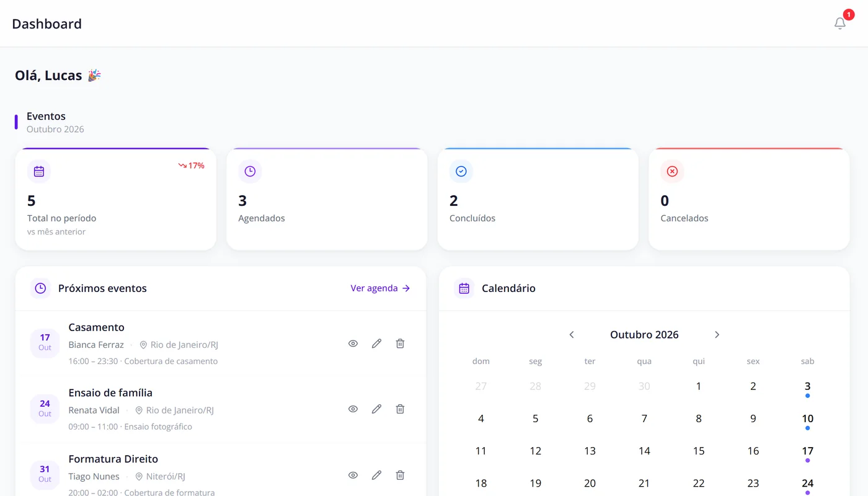Click the Concluídos label

pos(472,218)
